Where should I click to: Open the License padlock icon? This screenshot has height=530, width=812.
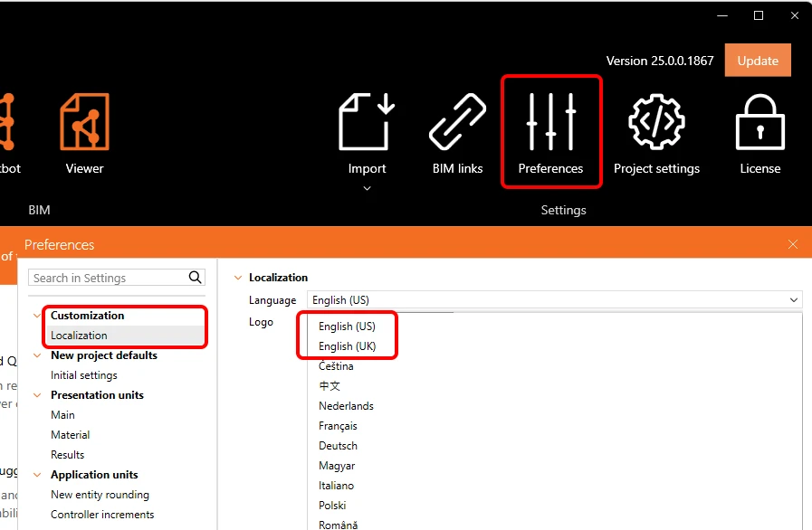(759, 122)
